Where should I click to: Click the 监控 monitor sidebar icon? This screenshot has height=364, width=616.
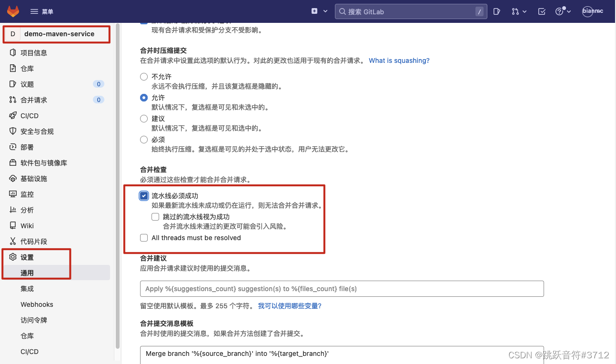(13, 194)
